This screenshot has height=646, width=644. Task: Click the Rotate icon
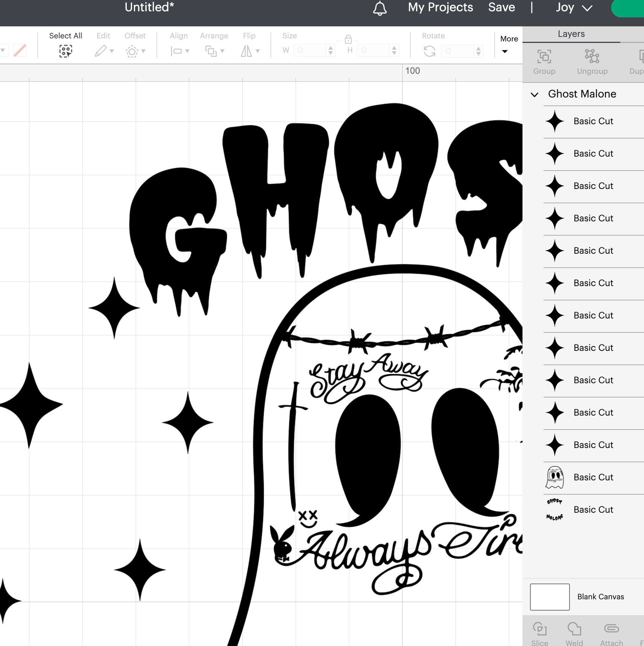click(429, 51)
